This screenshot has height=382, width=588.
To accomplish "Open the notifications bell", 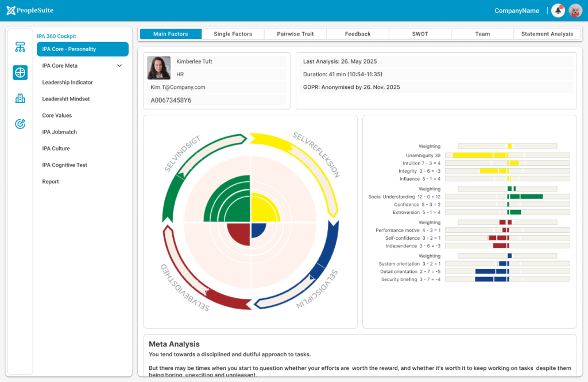I will [x=558, y=10].
